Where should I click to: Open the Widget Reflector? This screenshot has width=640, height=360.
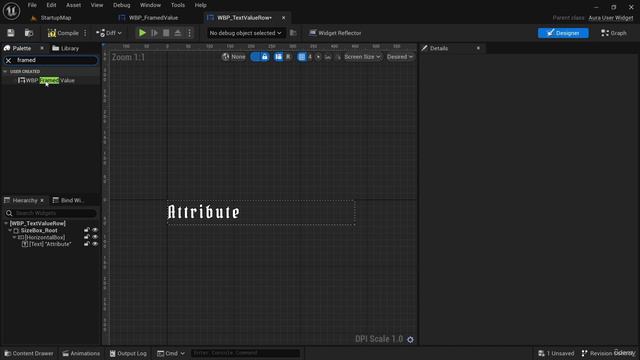pyautogui.click(x=335, y=33)
